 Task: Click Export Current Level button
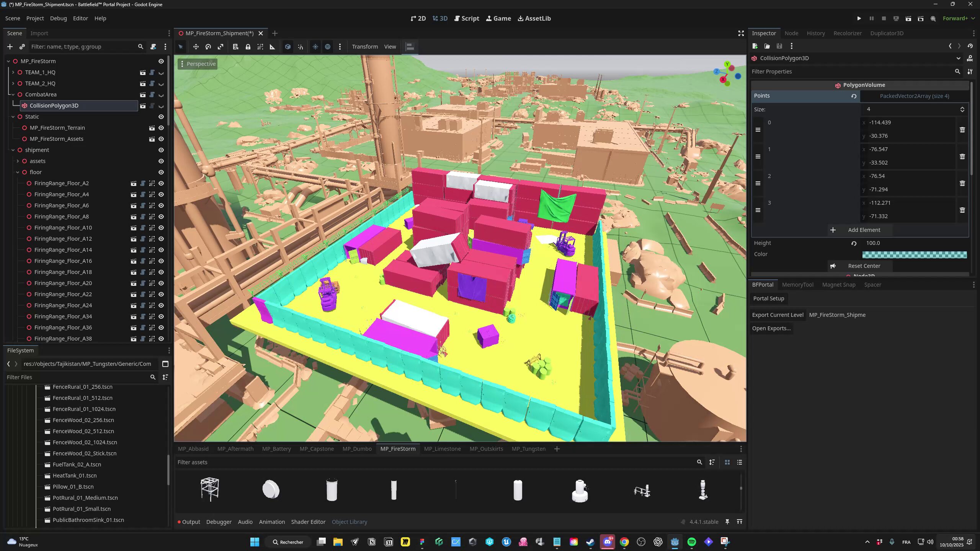777,315
